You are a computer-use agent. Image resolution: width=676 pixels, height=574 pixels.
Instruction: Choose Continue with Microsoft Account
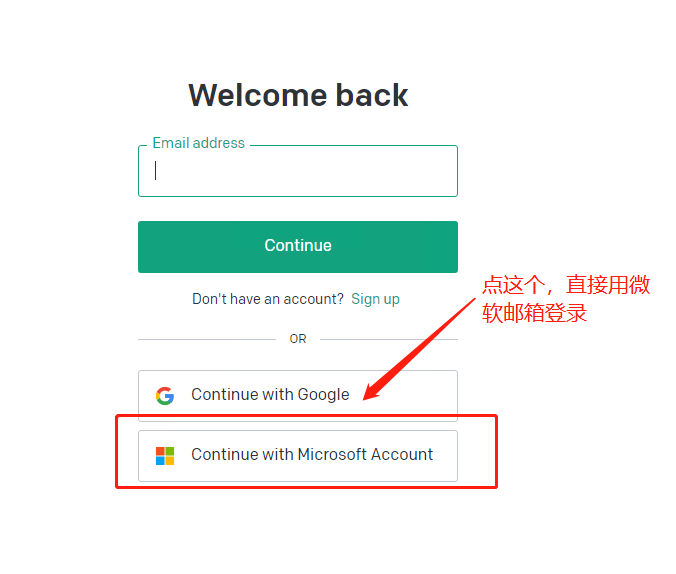click(x=297, y=455)
